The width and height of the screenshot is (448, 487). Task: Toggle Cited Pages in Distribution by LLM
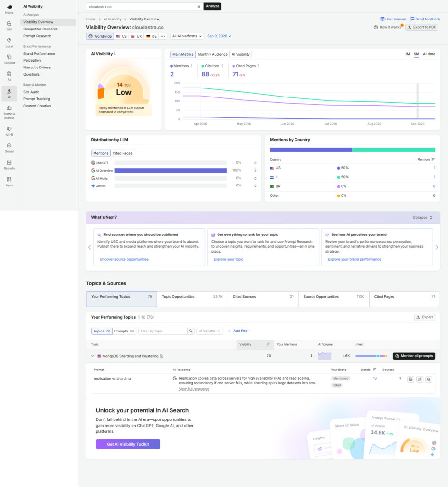pos(122,153)
